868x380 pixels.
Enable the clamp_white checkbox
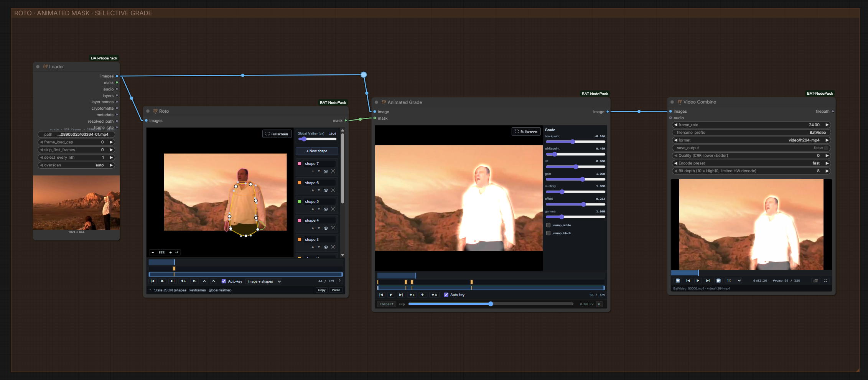(548, 225)
